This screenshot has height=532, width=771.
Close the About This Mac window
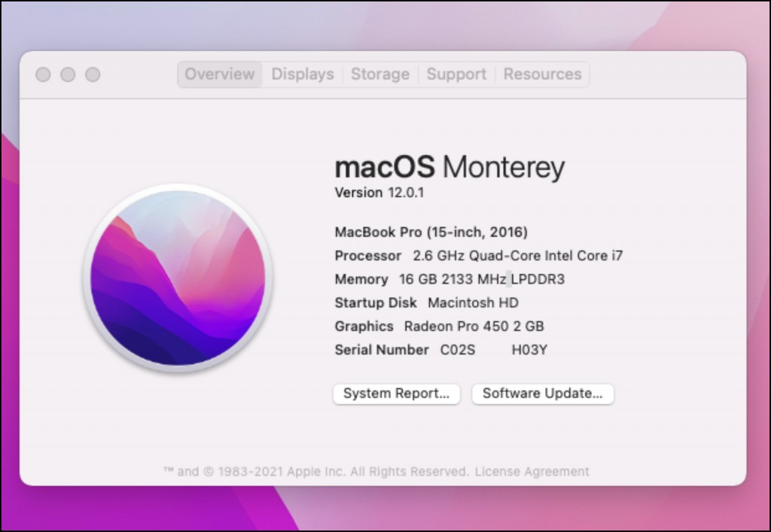[43, 74]
